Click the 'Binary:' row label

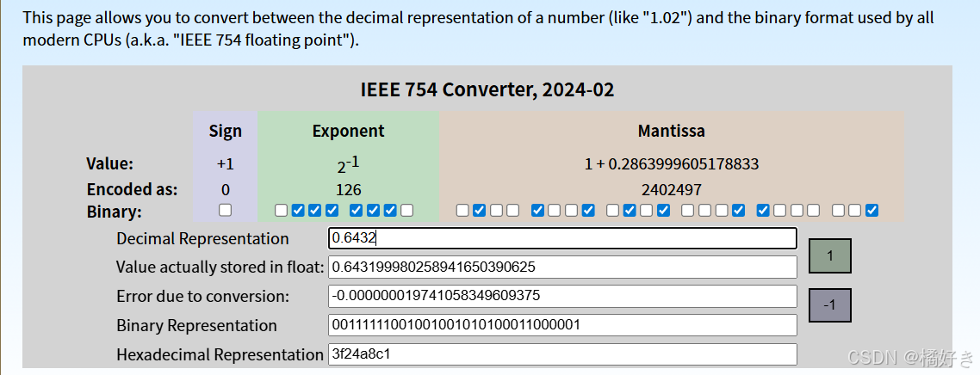(x=115, y=212)
